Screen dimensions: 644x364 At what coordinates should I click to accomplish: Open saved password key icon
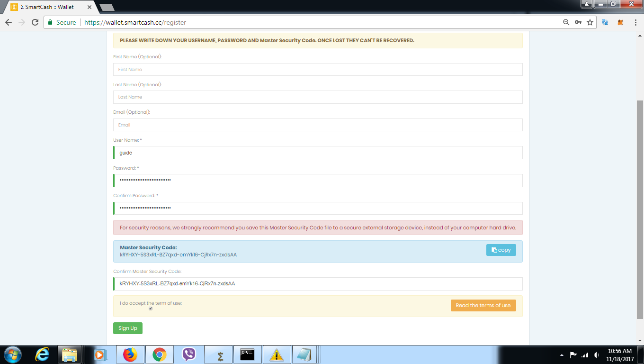pos(578,22)
